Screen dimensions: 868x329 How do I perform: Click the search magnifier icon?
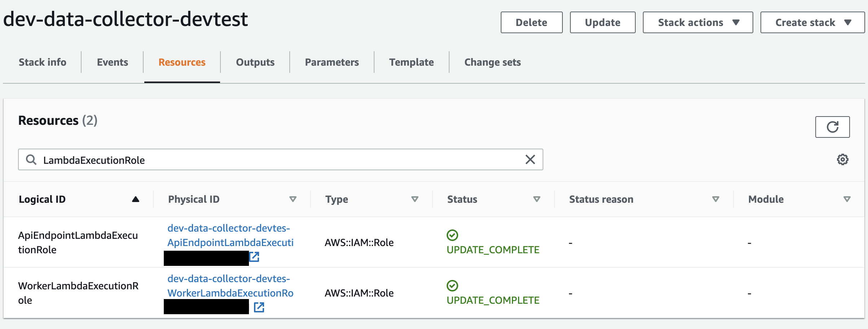click(31, 159)
